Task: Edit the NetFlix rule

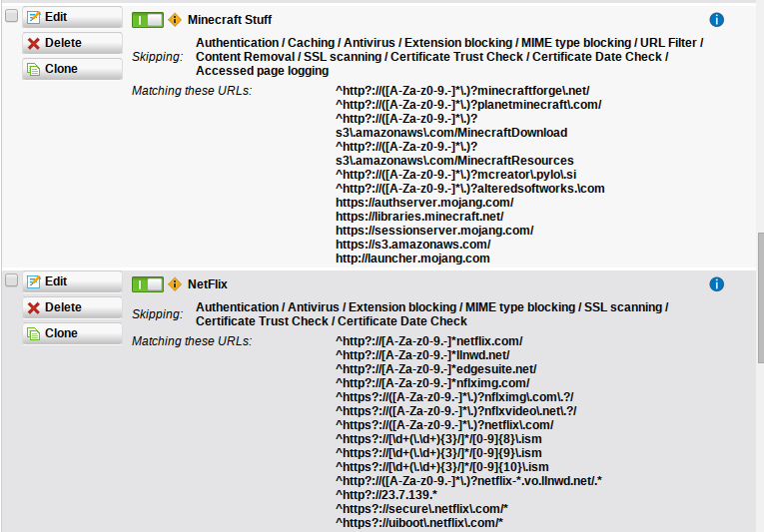Action: click(72, 281)
